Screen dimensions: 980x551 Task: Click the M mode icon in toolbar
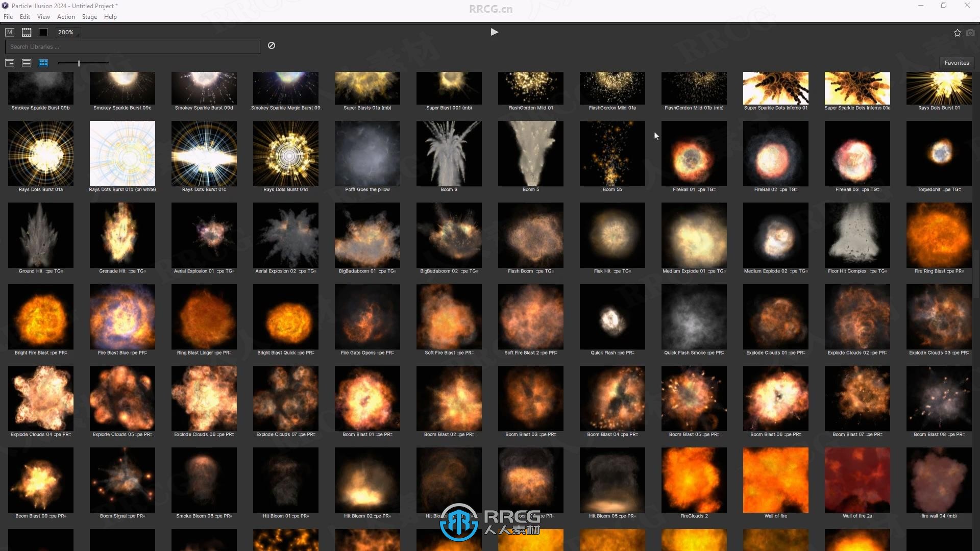(10, 32)
